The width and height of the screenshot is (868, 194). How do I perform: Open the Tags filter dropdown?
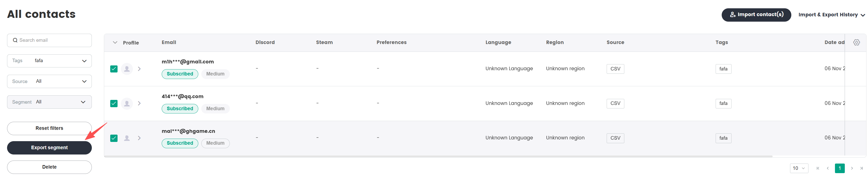pos(49,61)
